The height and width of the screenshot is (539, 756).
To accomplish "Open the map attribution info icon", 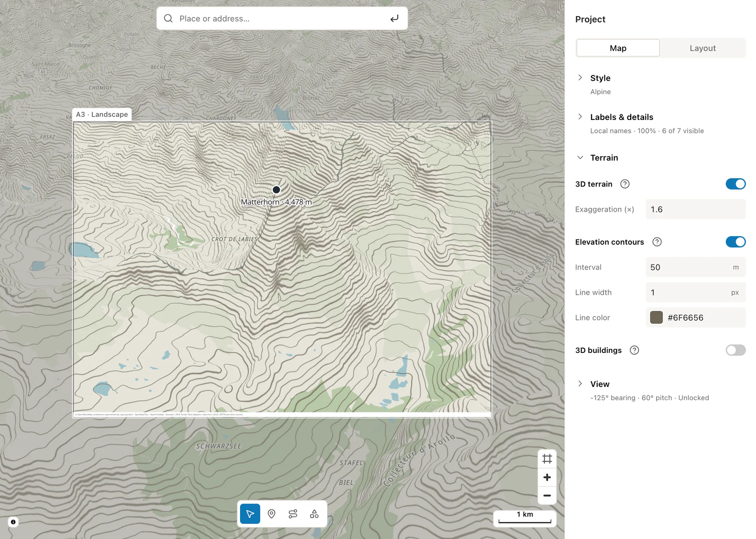I will click(x=13, y=522).
